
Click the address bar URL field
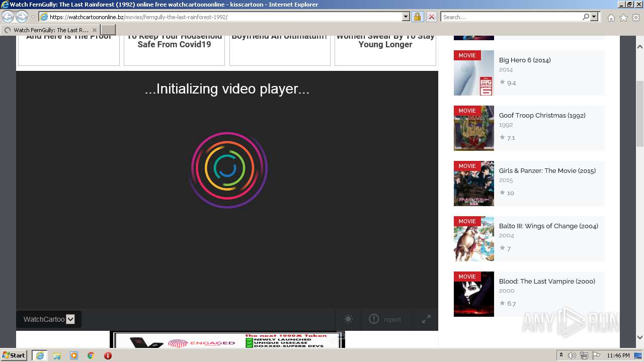pos(221,17)
